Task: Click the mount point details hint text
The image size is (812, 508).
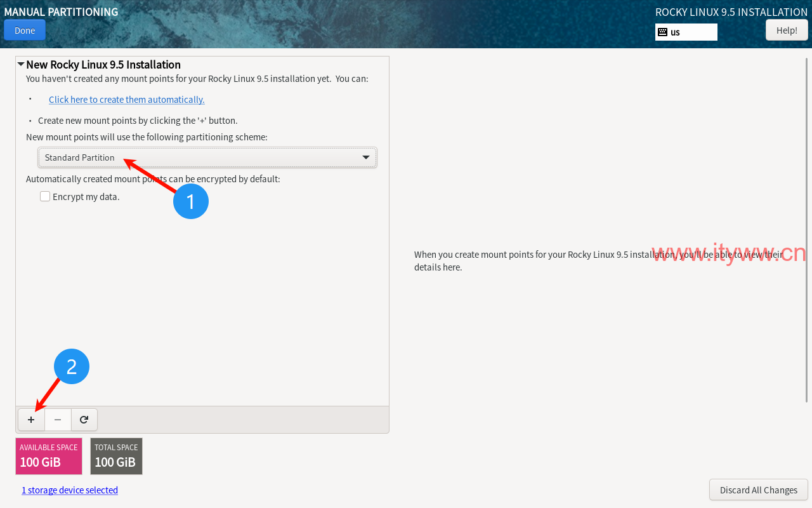Action: [598, 261]
